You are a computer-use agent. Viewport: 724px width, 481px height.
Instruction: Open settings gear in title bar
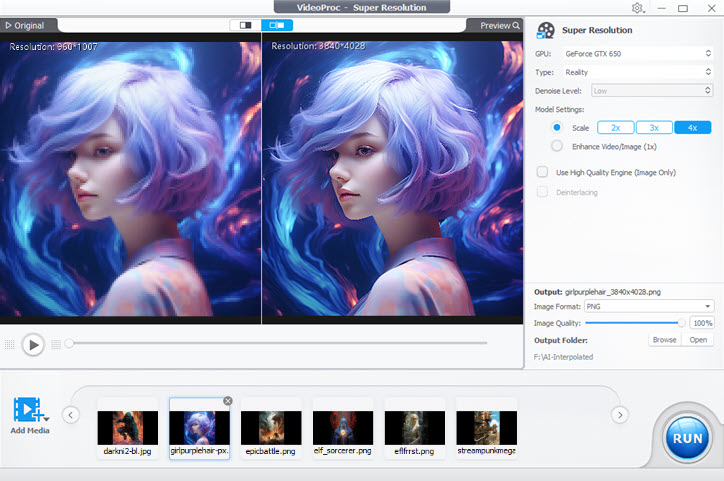pos(638,8)
